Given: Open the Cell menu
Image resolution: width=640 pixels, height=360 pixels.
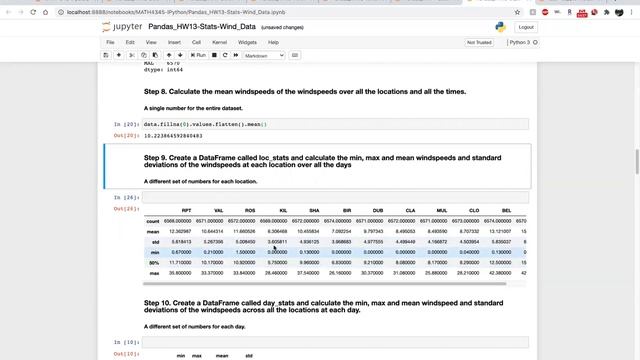Looking at the screenshot, I should pyautogui.click(x=196, y=42).
